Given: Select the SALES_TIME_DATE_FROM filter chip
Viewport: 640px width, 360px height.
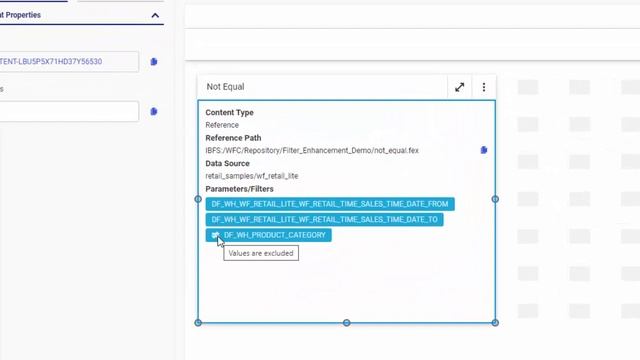Looking at the screenshot, I should point(330,204).
